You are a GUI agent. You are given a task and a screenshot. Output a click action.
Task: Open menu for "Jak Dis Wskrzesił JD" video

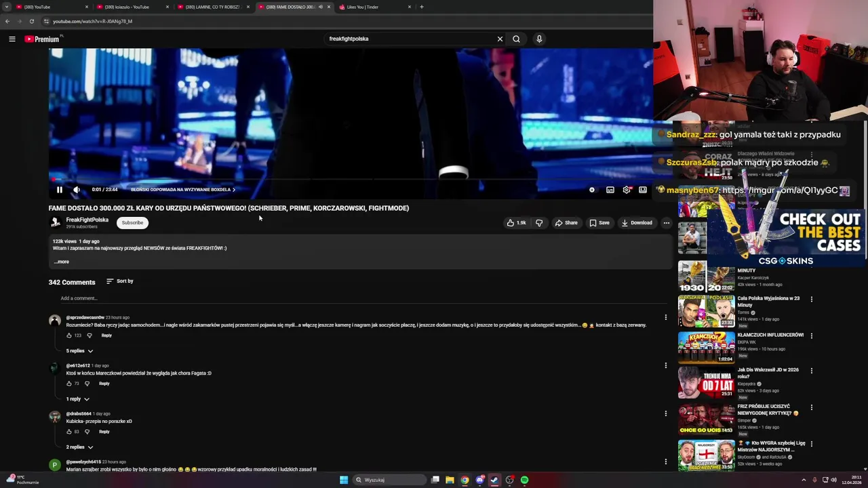click(x=811, y=371)
